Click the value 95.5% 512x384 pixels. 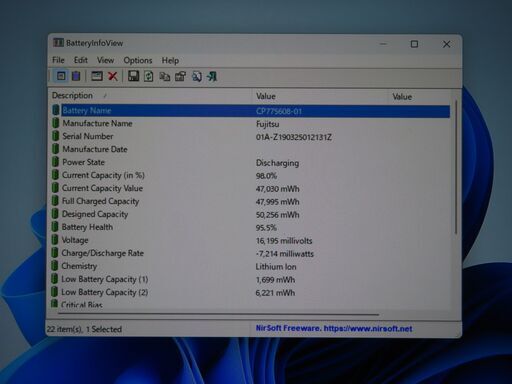[x=266, y=228]
